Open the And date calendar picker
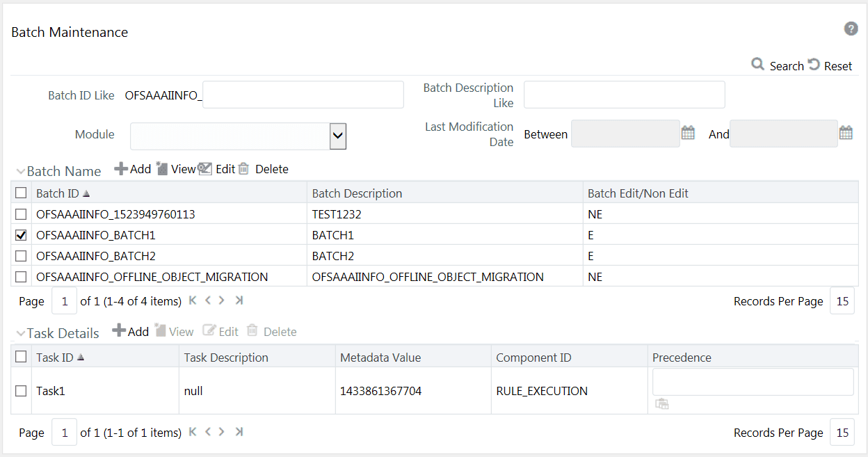 click(846, 133)
